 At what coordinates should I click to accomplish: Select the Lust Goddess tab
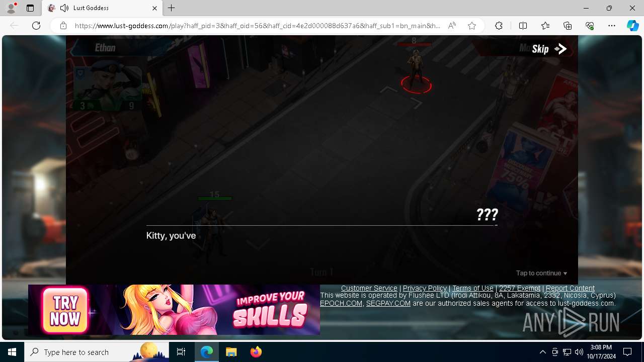[x=102, y=8]
